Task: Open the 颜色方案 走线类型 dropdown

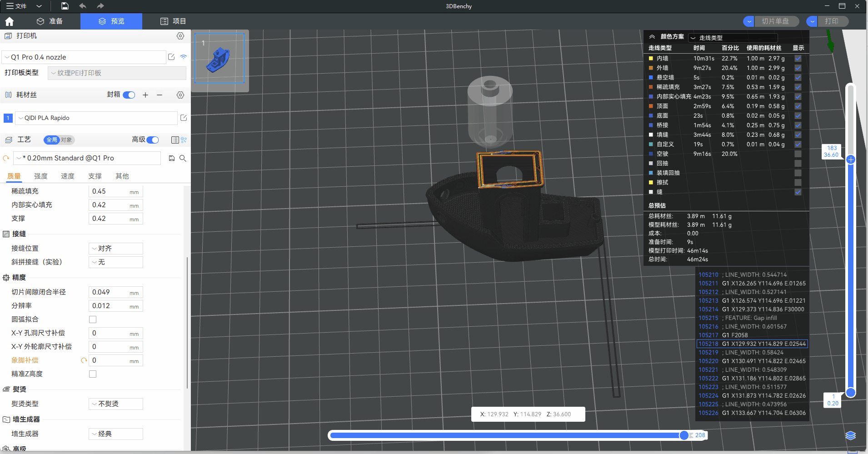Action: 733,38
